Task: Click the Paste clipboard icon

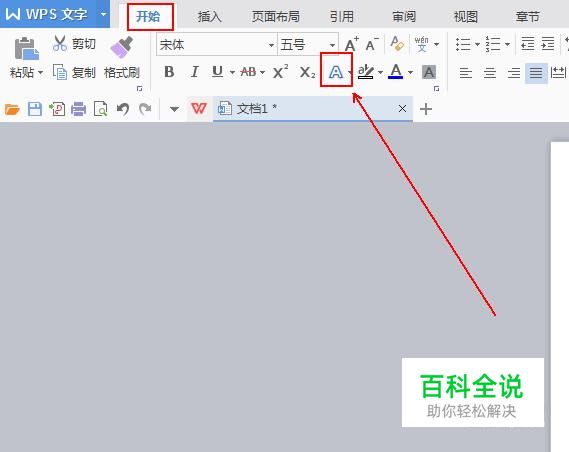Action: (x=26, y=49)
